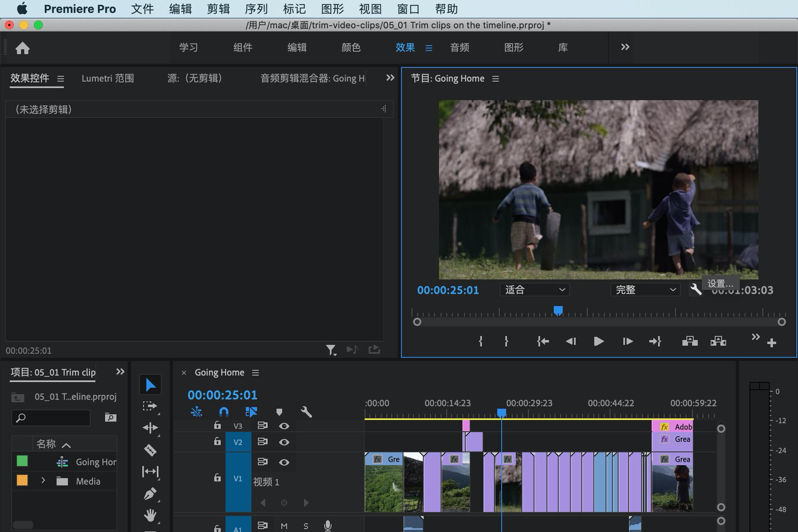Toggle nest sequence insert mode
Viewport: 798px width, 532px height.
(196, 412)
